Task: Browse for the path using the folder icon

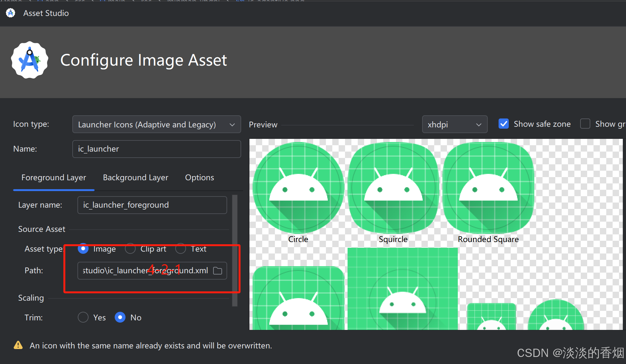Action: [218, 271]
